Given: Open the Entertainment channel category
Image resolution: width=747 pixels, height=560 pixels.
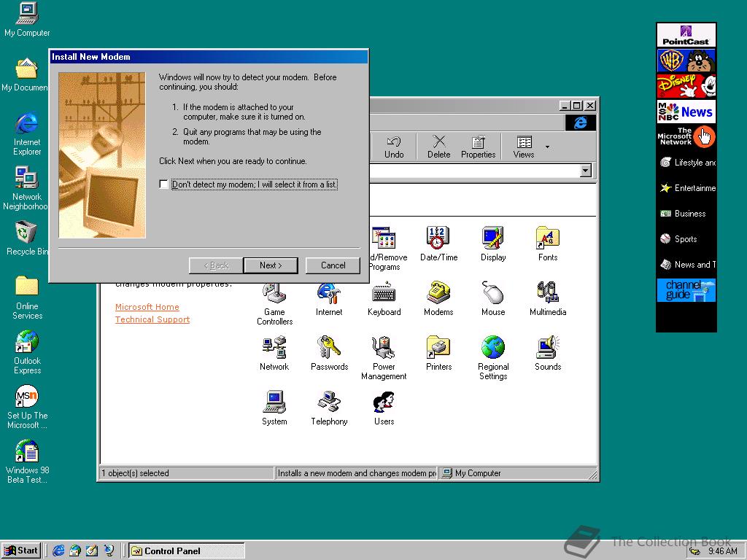Looking at the screenshot, I should [686, 188].
